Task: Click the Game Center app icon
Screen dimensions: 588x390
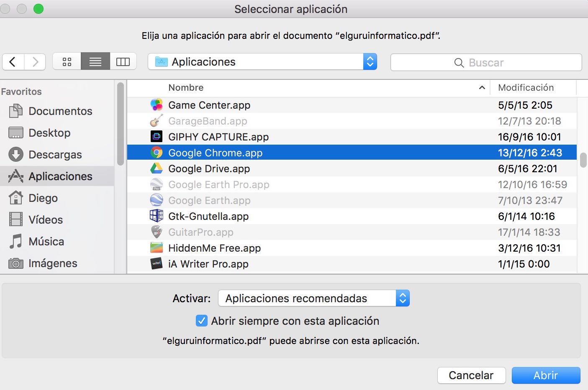Action: pos(157,105)
